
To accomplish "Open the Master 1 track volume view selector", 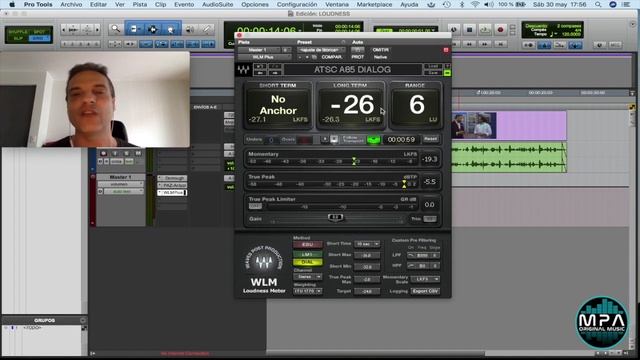I will tap(121, 184).
